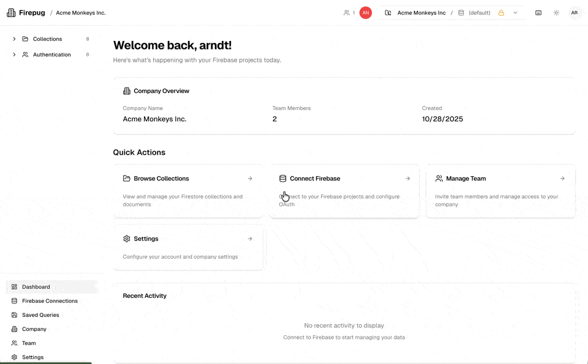Viewport: 588px width, 364px height.
Task: Select the Saved Queries sidebar icon
Action: coord(13,314)
